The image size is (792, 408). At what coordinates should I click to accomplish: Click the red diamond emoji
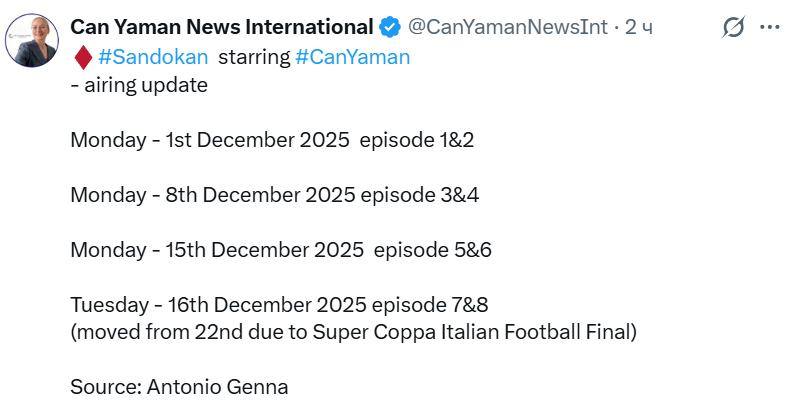pos(82,57)
